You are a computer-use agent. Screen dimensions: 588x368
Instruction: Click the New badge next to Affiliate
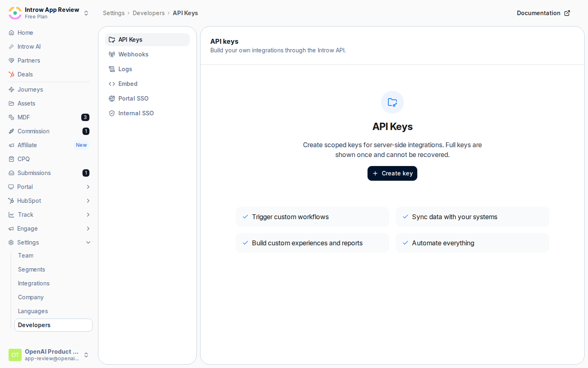click(81, 145)
